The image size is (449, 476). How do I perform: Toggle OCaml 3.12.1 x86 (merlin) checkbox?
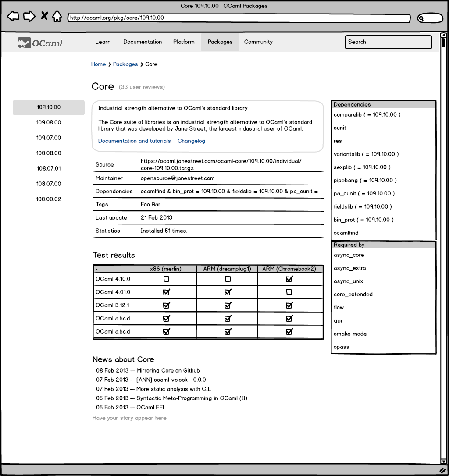[166, 305]
